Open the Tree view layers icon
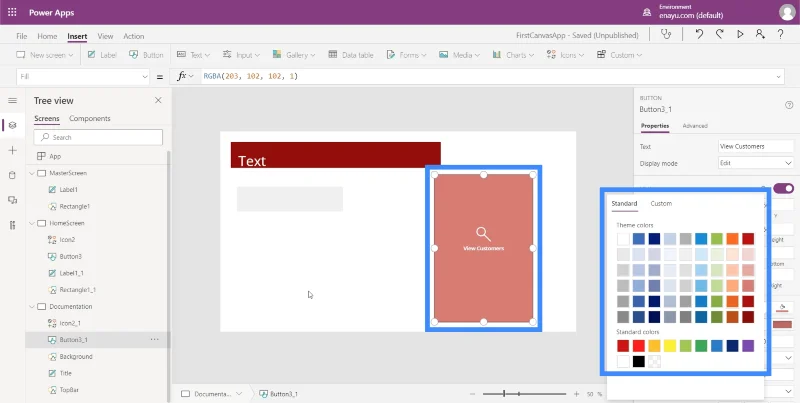The height and width of the screenshot is (403, 800). pyautogui.click(x=12, y=125)
